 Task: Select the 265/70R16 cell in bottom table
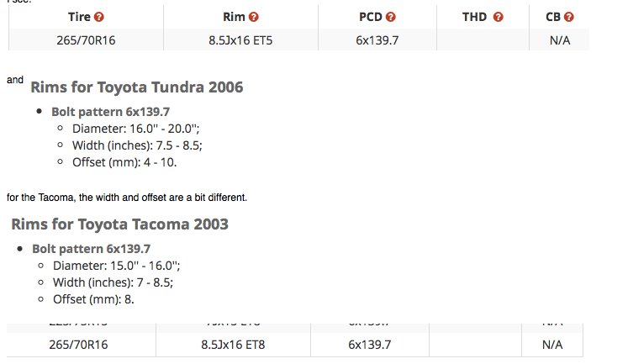pos(78,345)
